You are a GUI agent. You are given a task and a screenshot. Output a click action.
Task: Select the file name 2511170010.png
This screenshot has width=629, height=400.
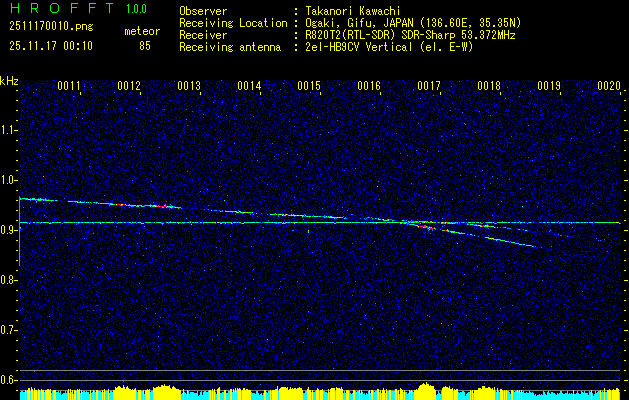[x=51, y=27]
